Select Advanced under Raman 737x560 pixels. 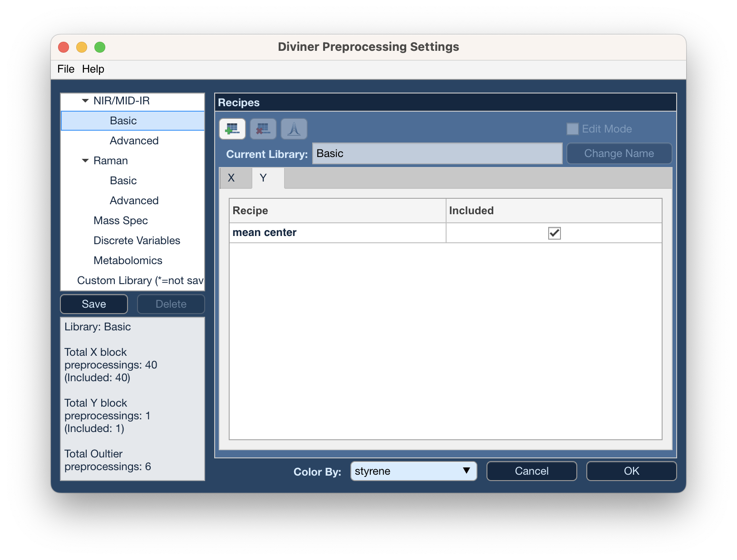134,201
